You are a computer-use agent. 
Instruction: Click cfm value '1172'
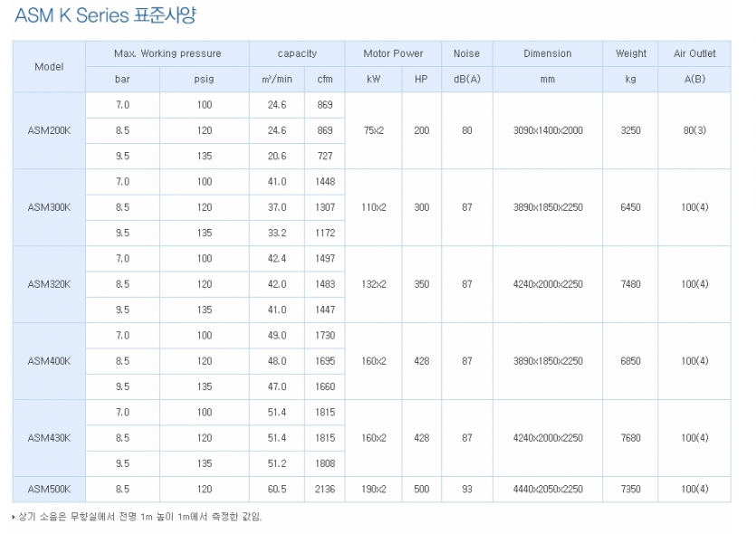tap(325, 234)
